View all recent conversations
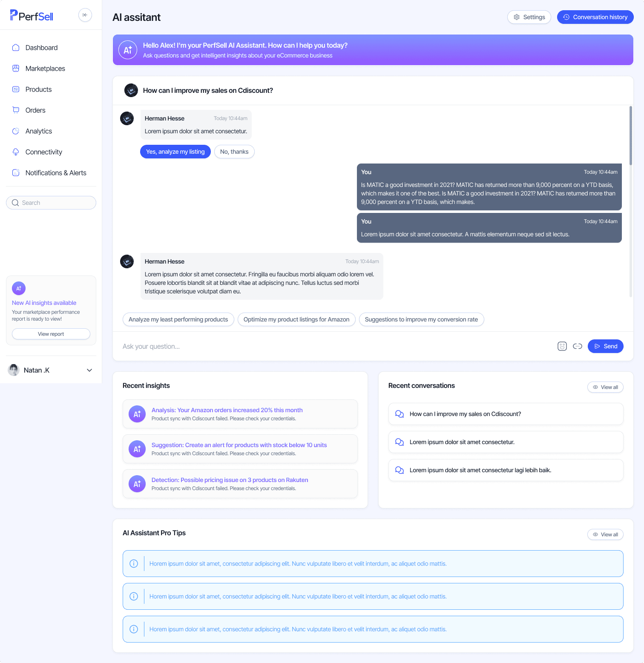 pos(605,387)
